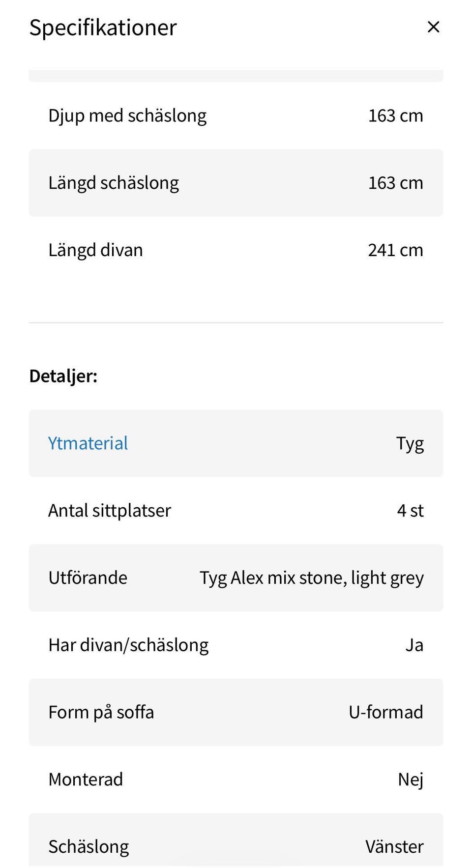
Task: Click the Har divan/schäslong label
Action: click(128, 645)
